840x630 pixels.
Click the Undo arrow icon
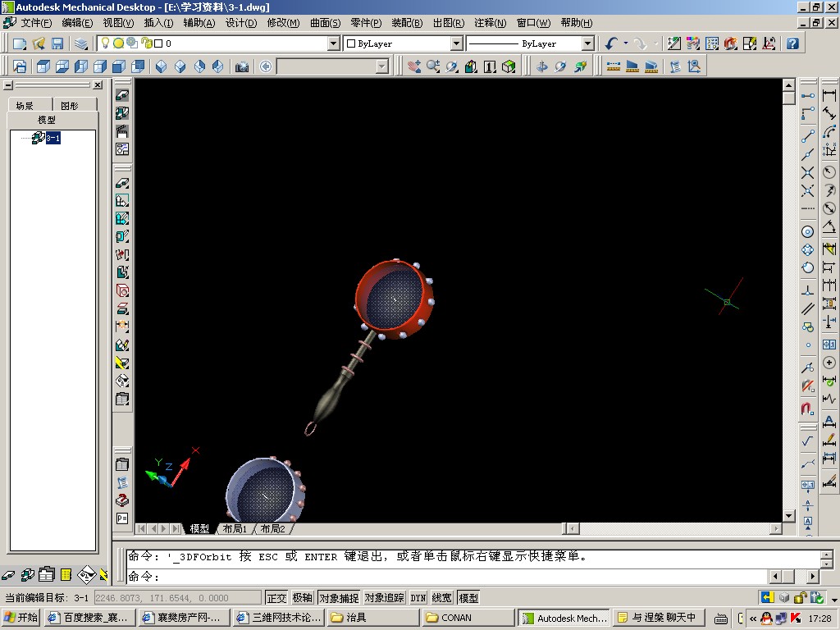tap(611, 44)
